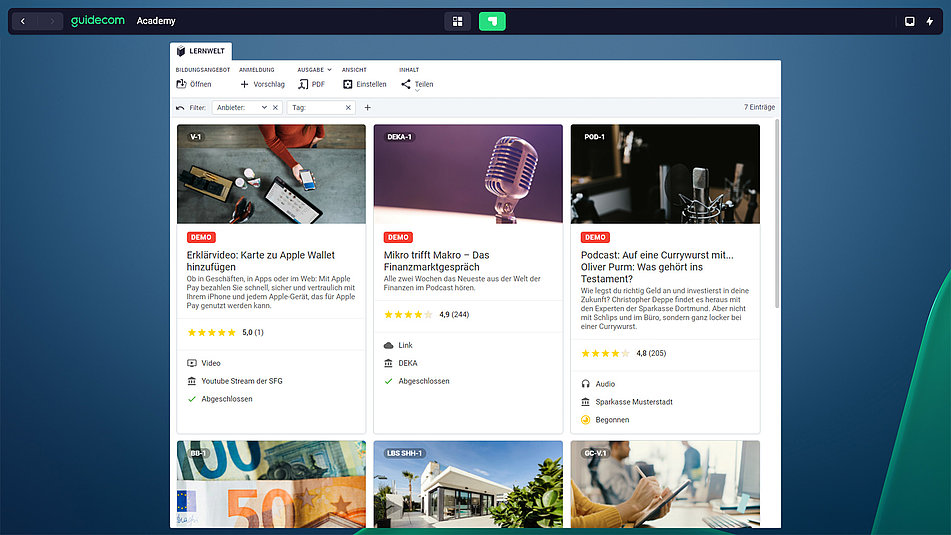
Task: Click the Einstellen settings icon
Action: [348, 84]
